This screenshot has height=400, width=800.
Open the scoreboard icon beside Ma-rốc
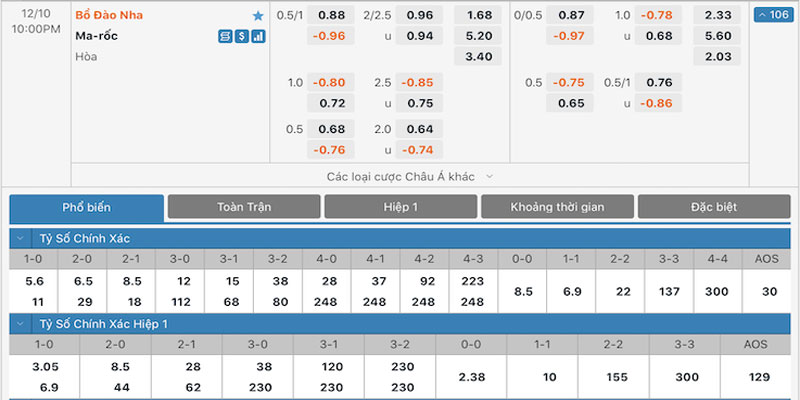tap(225, 36)
